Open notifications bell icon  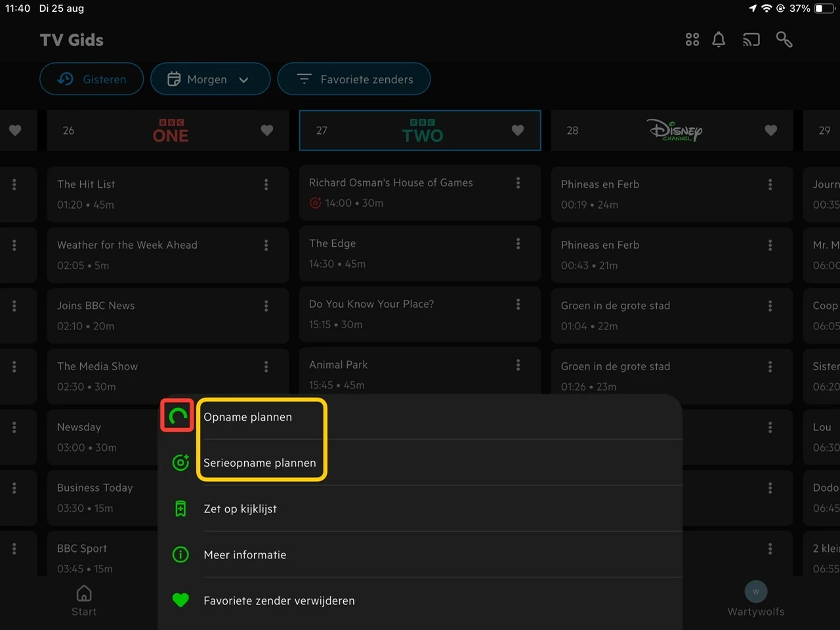pos(719,40)
